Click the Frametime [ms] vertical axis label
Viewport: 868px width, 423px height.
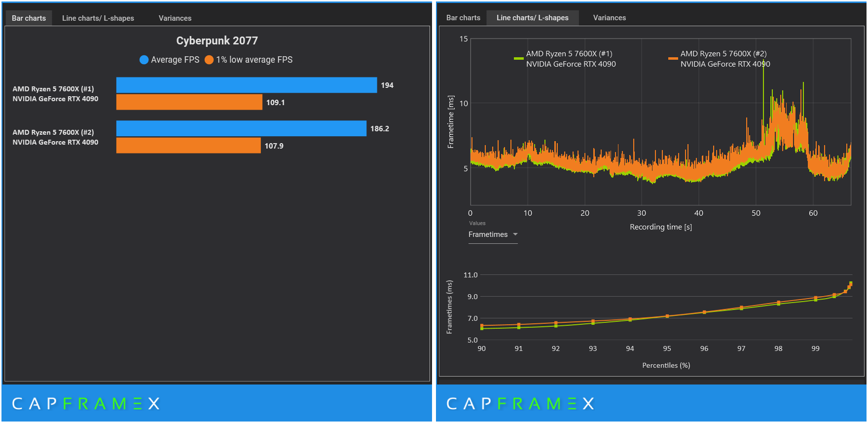(x=450, y=122)
